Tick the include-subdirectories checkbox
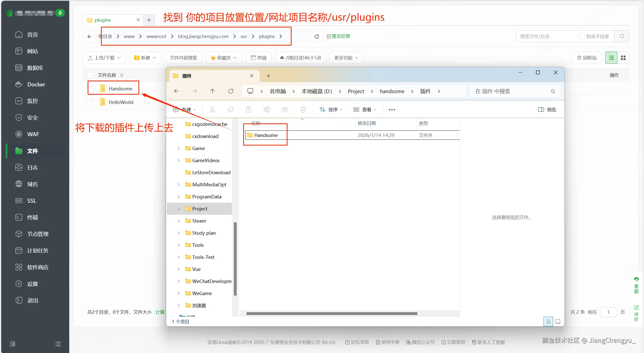Image resolution: width=644 pixels, height=353 pixels. tap(582, 36)
